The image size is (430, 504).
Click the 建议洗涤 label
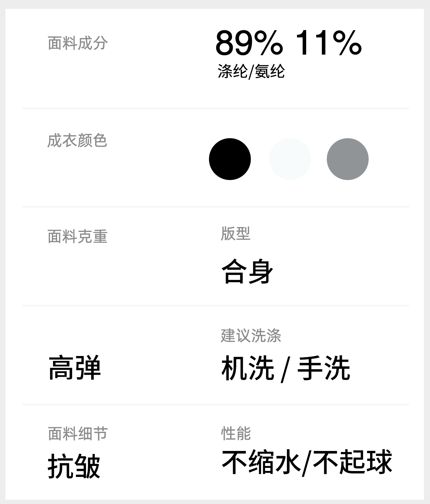coord(251,335)
